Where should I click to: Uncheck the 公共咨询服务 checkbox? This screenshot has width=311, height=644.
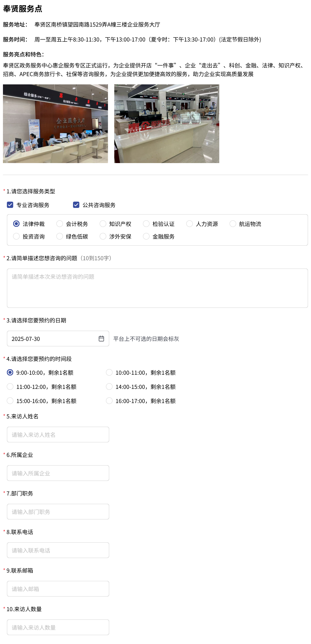[x=76, y=205]
